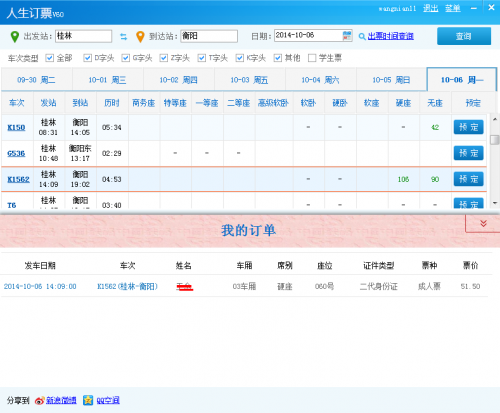Click the QQ空间 star share icon
This screenshot has width=500, height=413.
click(x=88, y=400)
